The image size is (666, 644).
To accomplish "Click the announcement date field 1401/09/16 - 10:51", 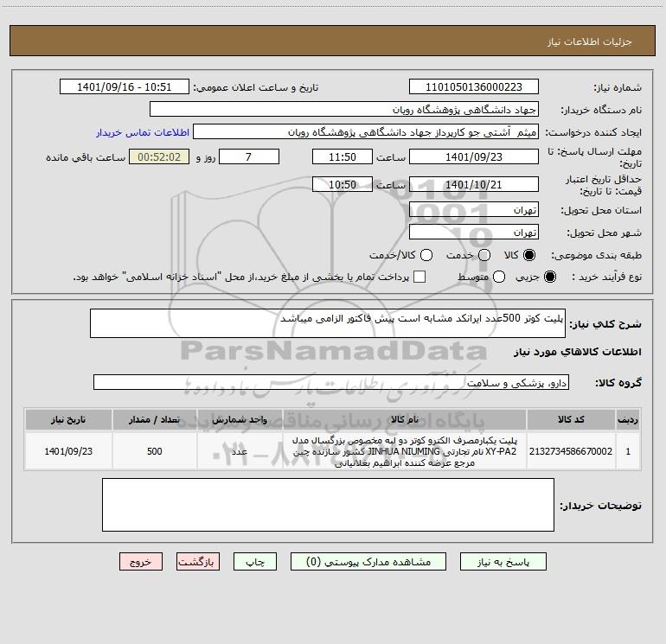I will [124, 87].
